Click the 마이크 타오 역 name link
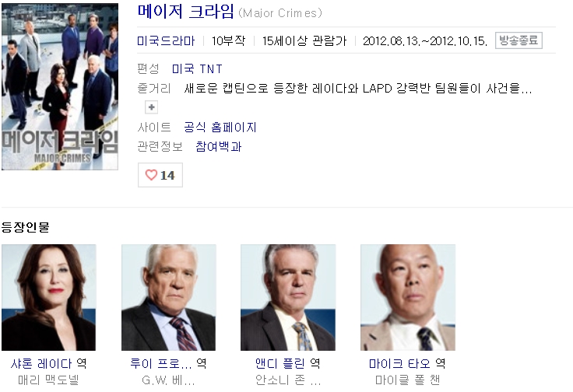The image size is (573, 392). click(407, 363)
